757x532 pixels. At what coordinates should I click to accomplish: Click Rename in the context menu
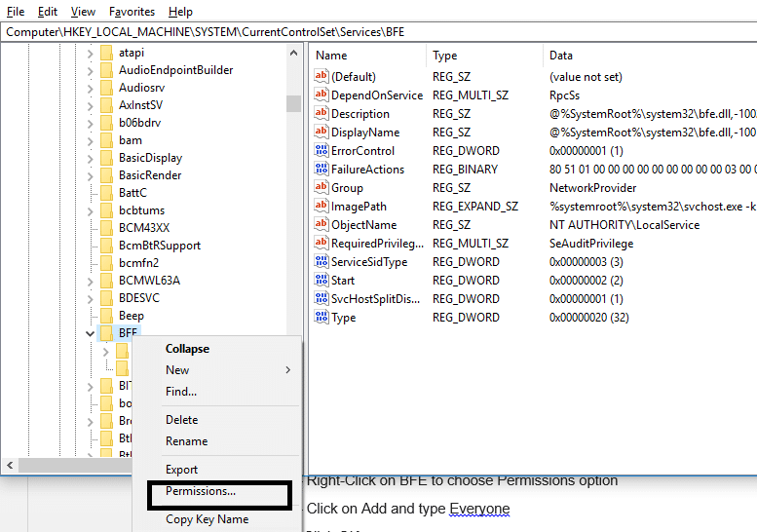click(186, 441)
